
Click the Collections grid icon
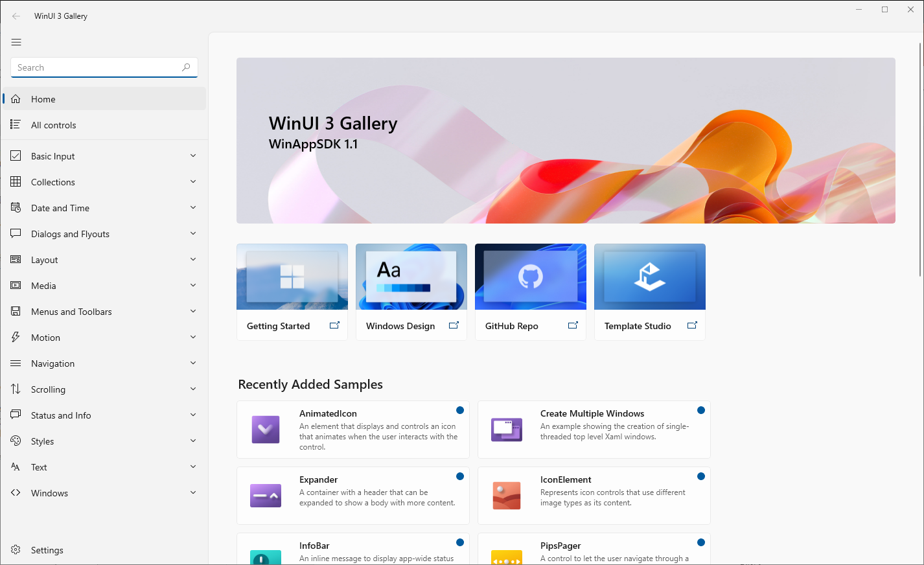(16, 181)
